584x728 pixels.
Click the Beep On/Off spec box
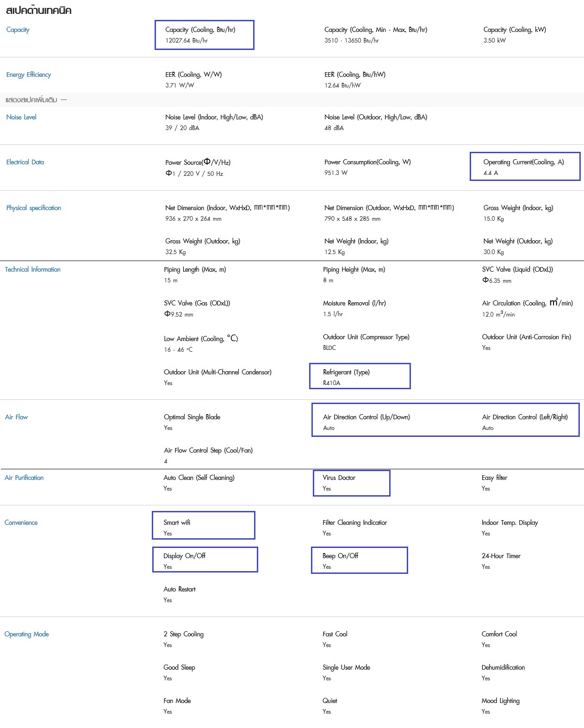click(x=360, y=560)
